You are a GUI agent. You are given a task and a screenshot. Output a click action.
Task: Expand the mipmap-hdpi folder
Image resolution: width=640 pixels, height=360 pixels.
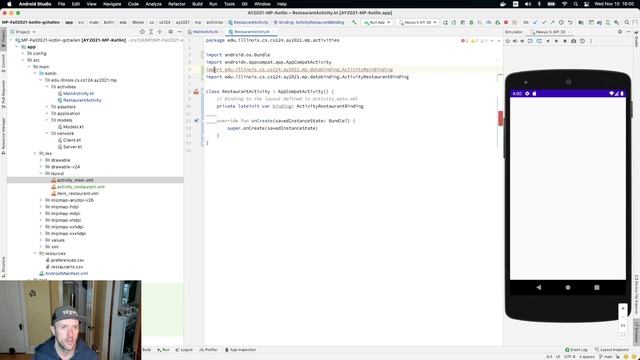[41, 207]
